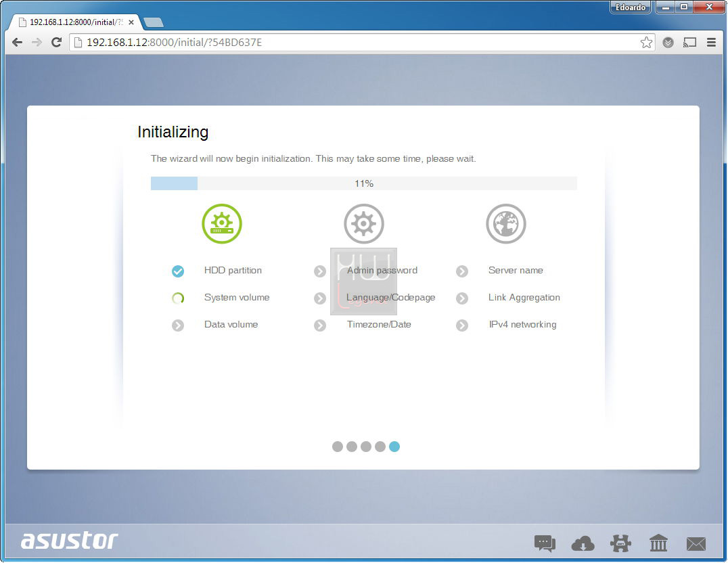The width and height of the screenshot is (728, 563).
Task: Click the 'System volume' label
Action: coord(237,297)
